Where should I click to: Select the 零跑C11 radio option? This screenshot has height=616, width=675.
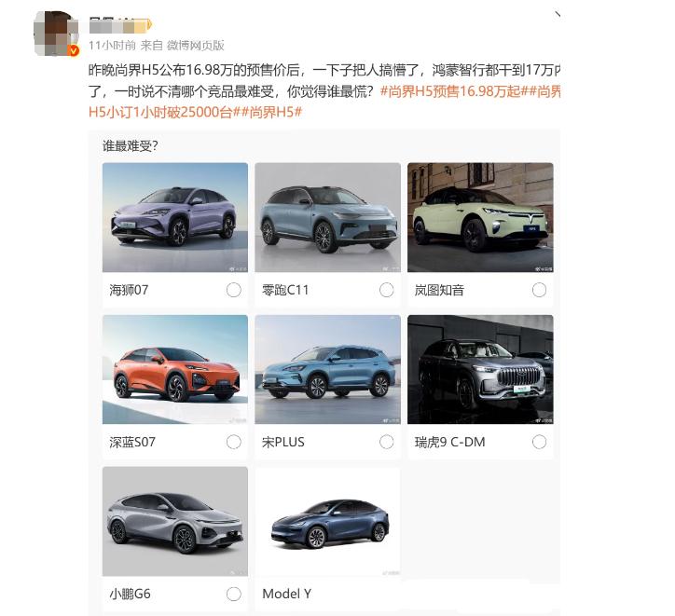[x=387, y=290]
